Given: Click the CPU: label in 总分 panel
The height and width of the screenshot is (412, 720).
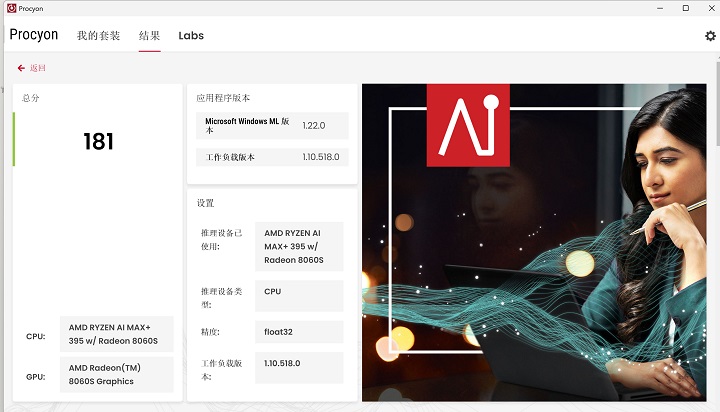Looking at the screenshot, I should [35, 336].
